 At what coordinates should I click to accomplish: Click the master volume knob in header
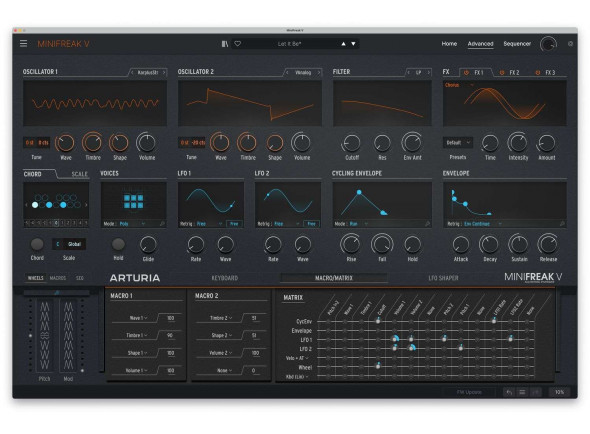[x=548, y=44]
